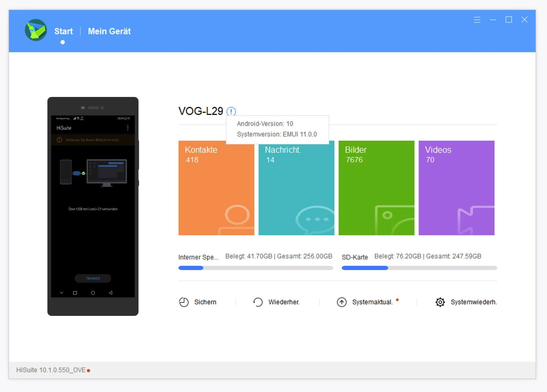Open the purple Videos tile
Image resolution: width=547 pixels, height=392 pixels.
coord(457,188)
